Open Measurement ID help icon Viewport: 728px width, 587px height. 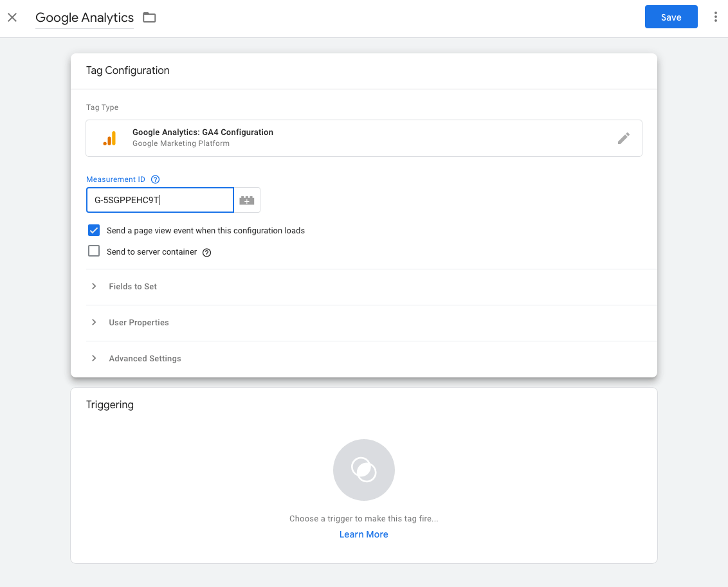pos(156,179)
